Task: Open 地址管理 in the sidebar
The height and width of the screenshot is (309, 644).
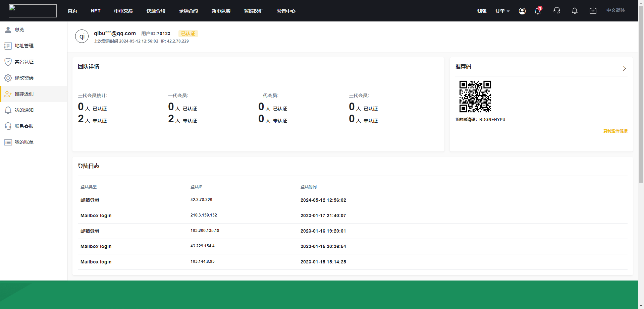Action: (x=24, y=46)
